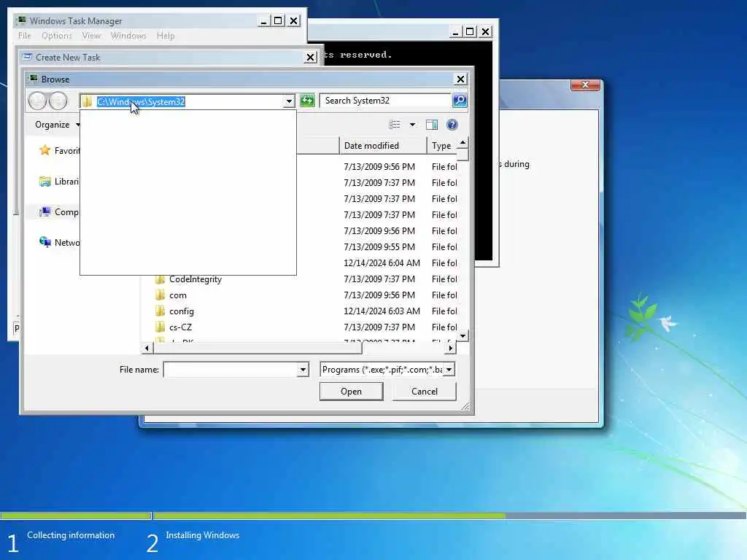Viewport: 747px width, 560px height.
Task: Click the Forward navigation arrow in Browse
Action: pyautogui.click(x=58, y=101)
